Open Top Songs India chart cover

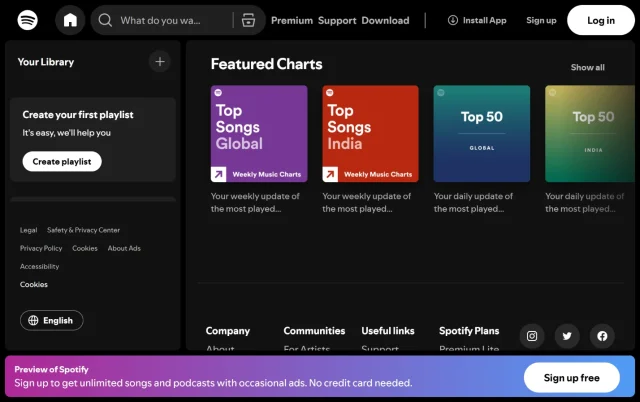pos(371,133)
